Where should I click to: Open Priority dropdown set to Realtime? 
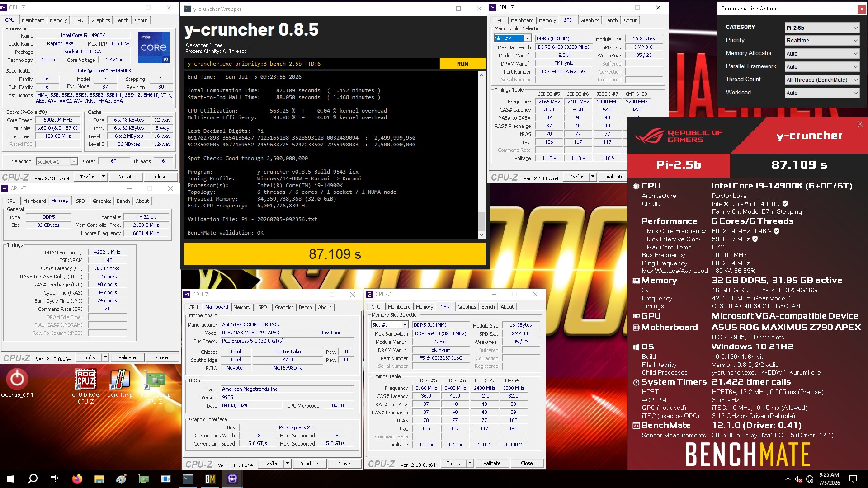(x=822, y=41)
